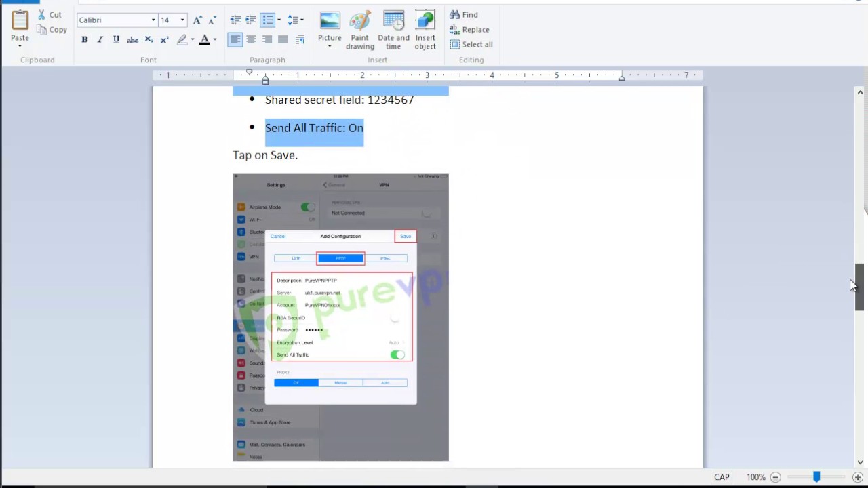This screenshot has width=868, height=488.
Task: Click the vertical scrollbar thumb
Action: [859, 287]
